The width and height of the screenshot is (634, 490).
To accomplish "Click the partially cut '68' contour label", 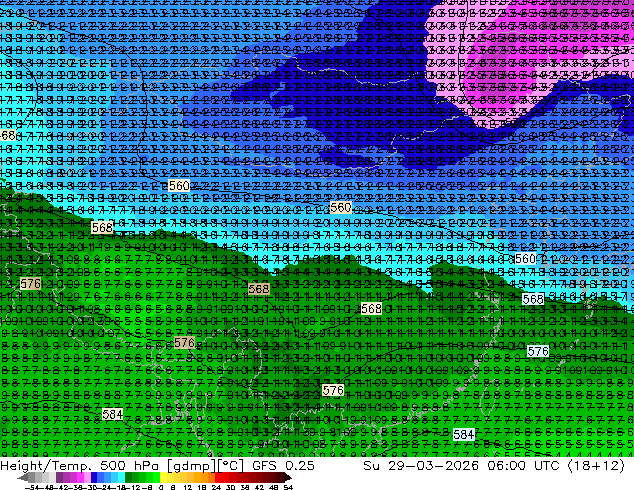I will tap(8, 135).
